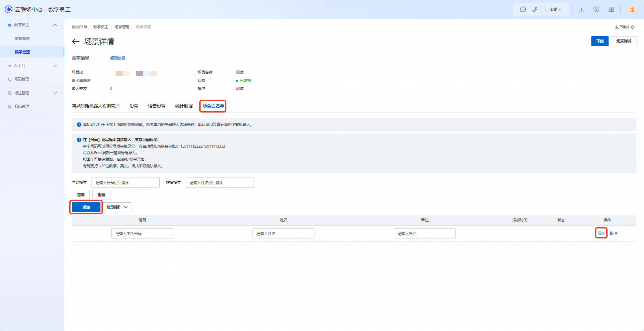
Task: Open the apps grid icon
Action: coord(611,10)
